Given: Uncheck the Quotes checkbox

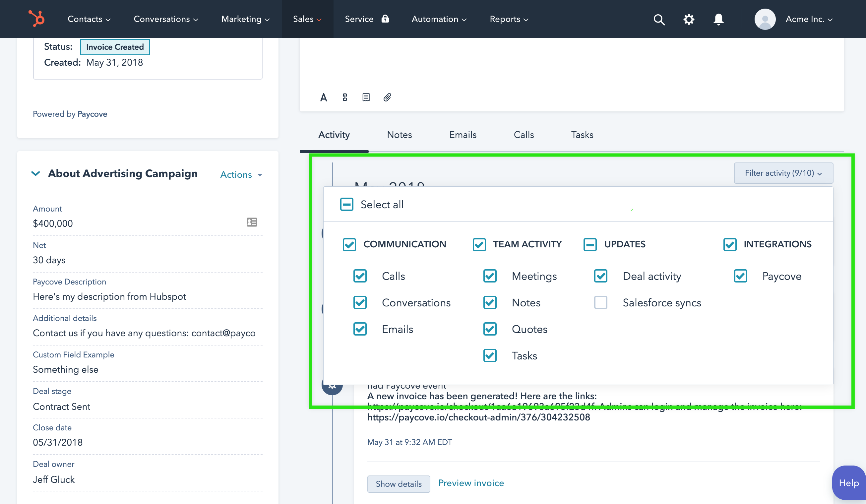Looking at the screenshot, I should pos(490,329).
